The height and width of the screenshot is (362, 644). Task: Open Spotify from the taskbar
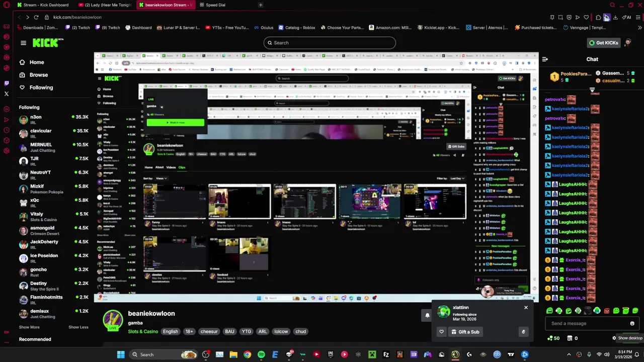pyautogui.click(x=261, y=354)
